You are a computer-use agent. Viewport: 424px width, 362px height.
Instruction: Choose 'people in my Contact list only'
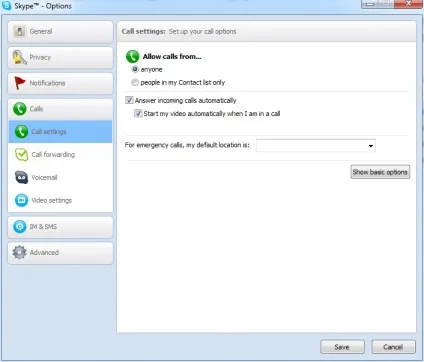click(135, 82)
